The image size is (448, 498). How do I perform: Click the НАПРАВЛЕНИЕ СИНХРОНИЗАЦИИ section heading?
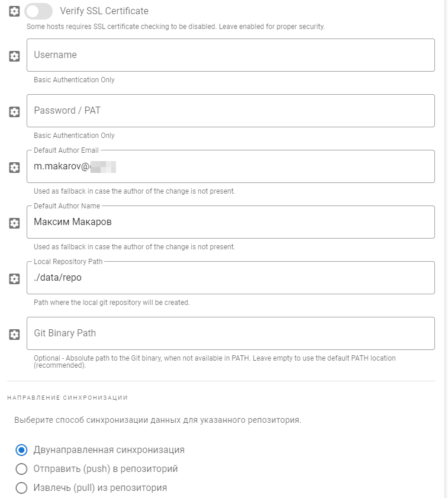click(67, 397)
